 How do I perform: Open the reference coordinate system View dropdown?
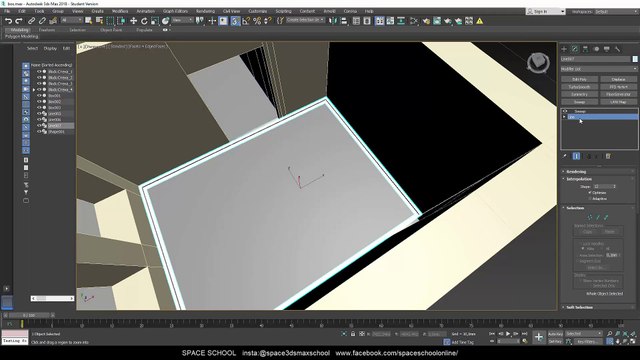182,20
